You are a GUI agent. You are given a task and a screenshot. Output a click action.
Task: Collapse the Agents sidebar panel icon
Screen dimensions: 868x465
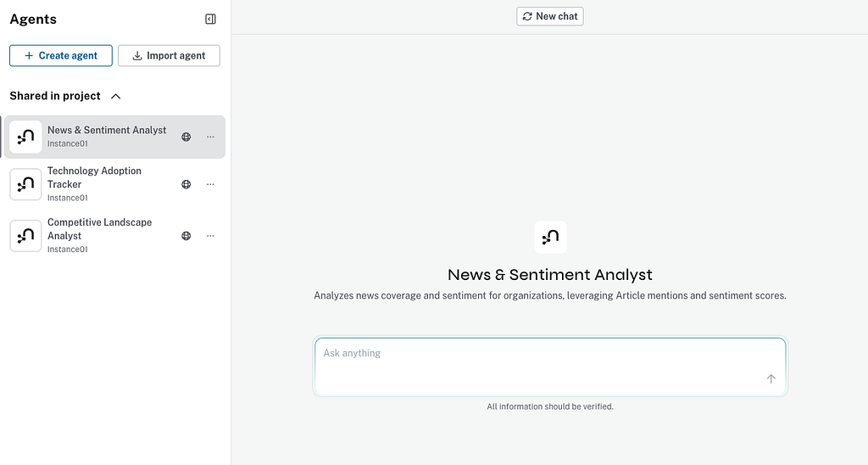210,20
